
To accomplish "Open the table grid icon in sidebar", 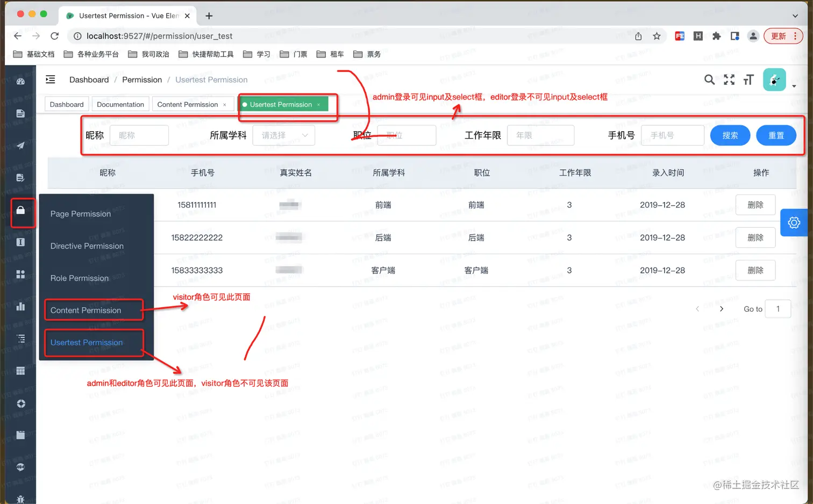I will pos(20,371).
